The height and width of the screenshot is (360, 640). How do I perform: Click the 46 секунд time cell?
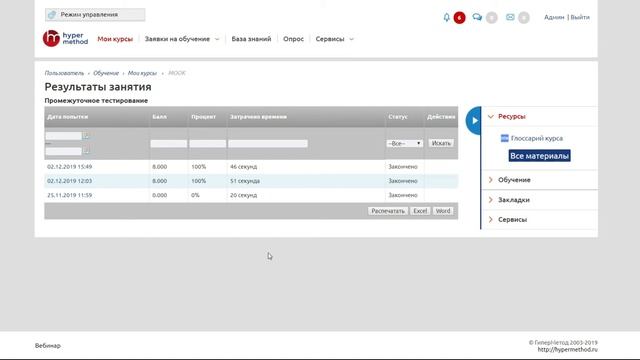[x=243, y=167]
